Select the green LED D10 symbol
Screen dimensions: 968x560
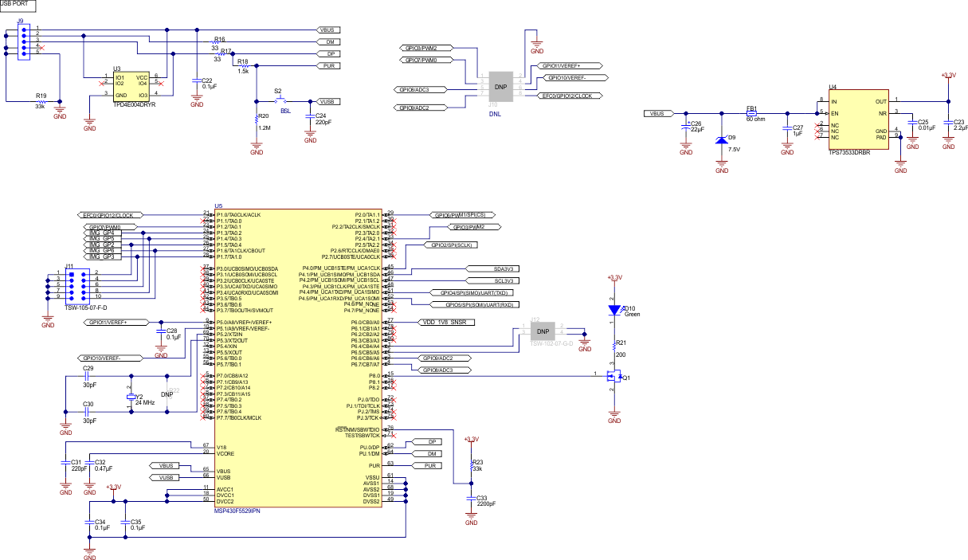(x=613, y=309)
